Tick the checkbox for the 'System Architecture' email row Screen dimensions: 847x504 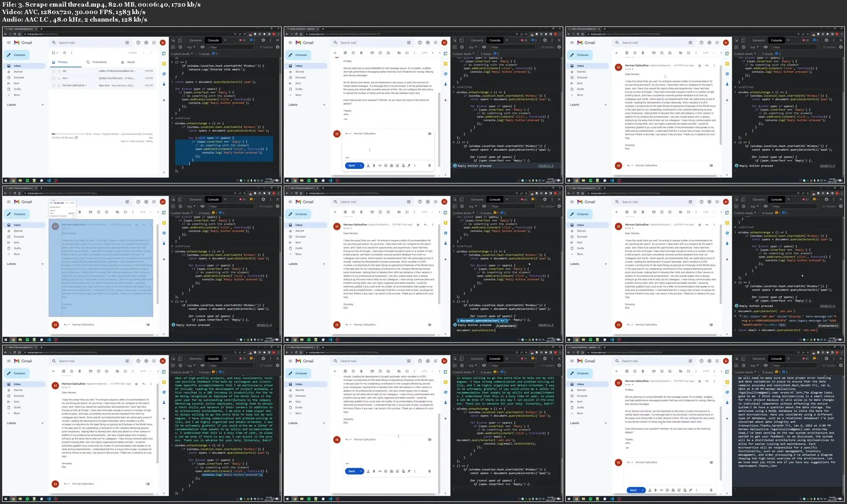53,78
